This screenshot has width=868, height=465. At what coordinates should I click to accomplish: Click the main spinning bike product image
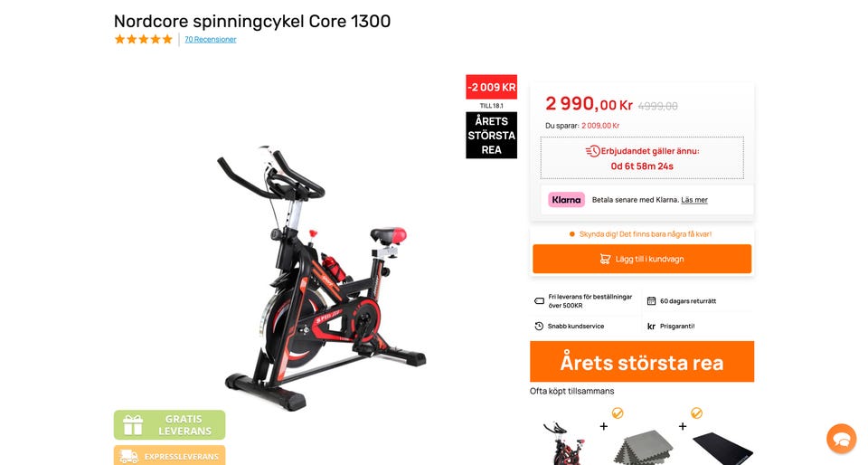coord(321,277)
